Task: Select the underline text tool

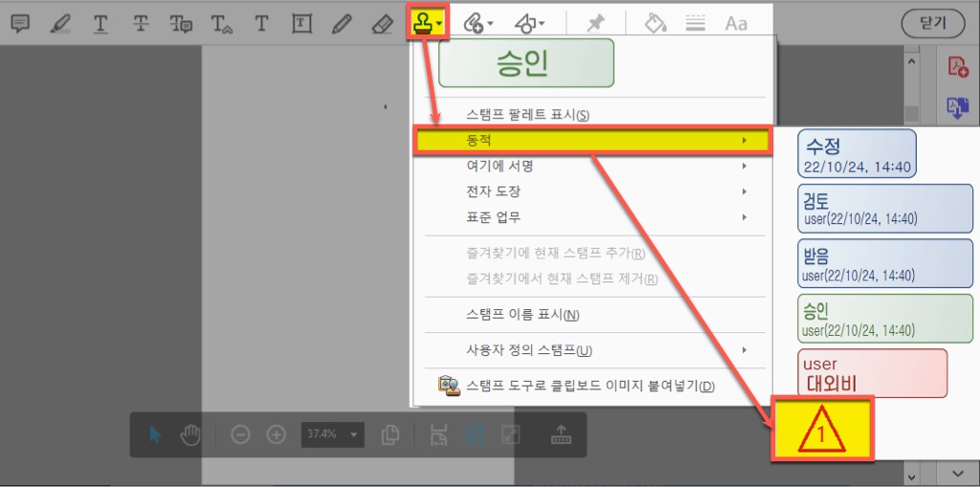Action: click(x=100, y=24)
